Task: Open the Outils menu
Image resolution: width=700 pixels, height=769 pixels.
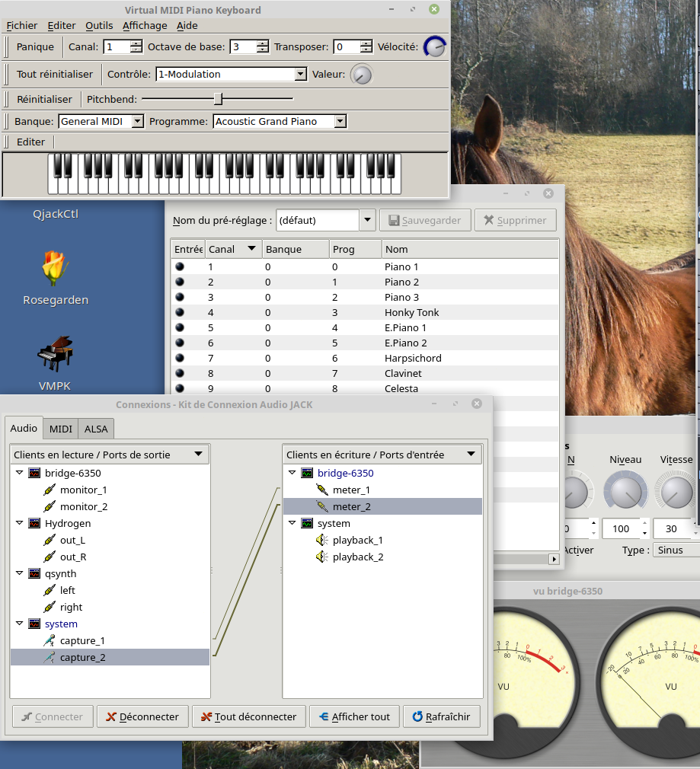Action: click(99, 25)
